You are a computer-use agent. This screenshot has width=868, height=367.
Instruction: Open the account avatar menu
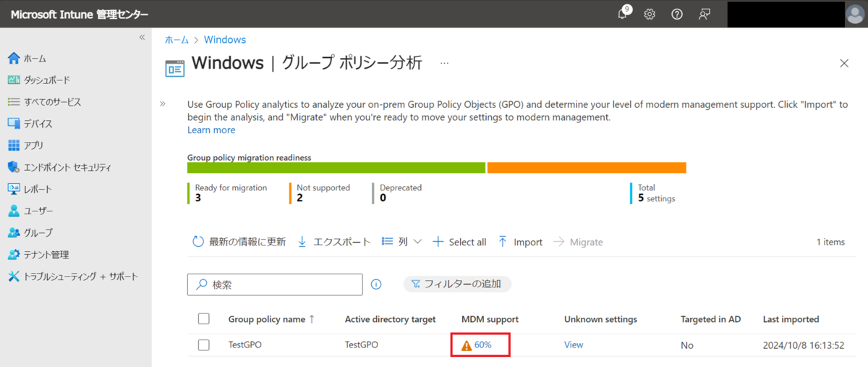click(x=855, y=14)
